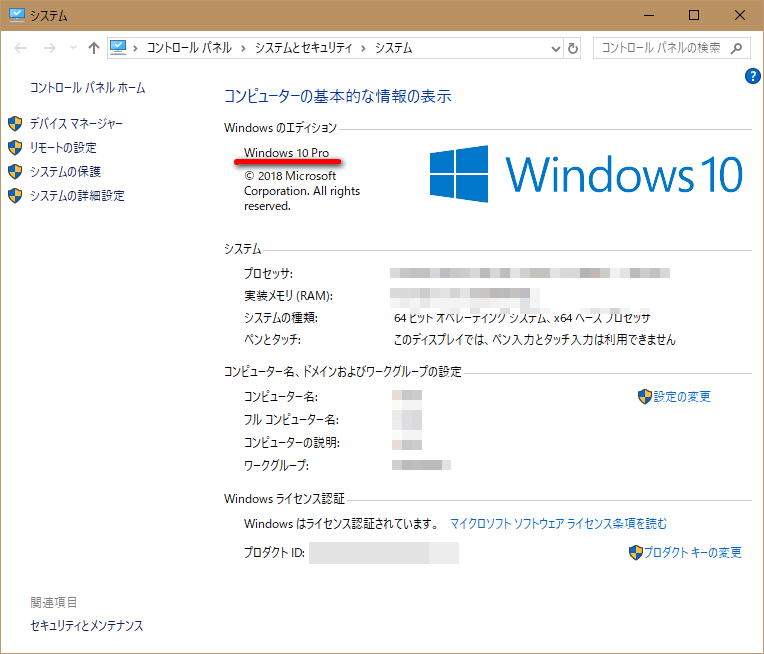Open セキュリティとメンテナンス related link
Screen dimensions: 764x654
point(87,626)
